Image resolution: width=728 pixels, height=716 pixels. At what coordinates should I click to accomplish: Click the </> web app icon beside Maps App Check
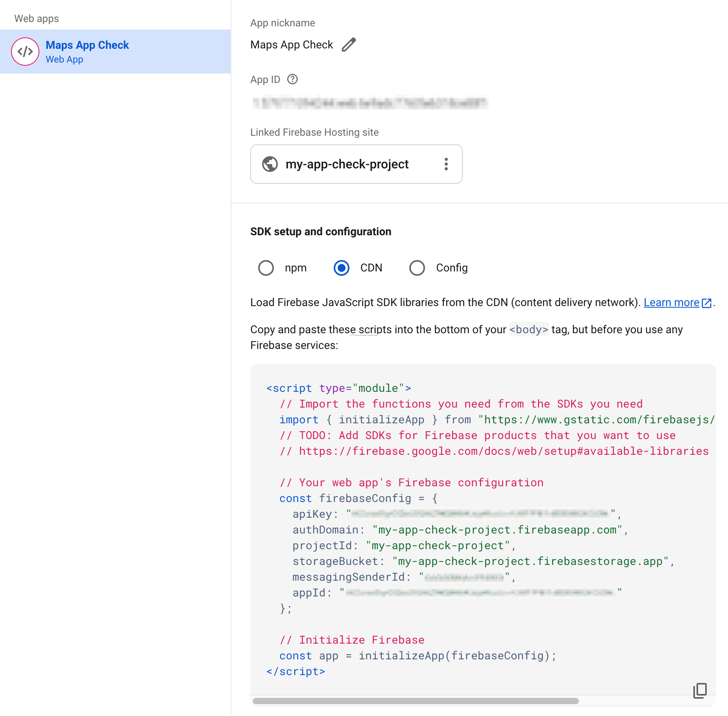click(25, 51)
